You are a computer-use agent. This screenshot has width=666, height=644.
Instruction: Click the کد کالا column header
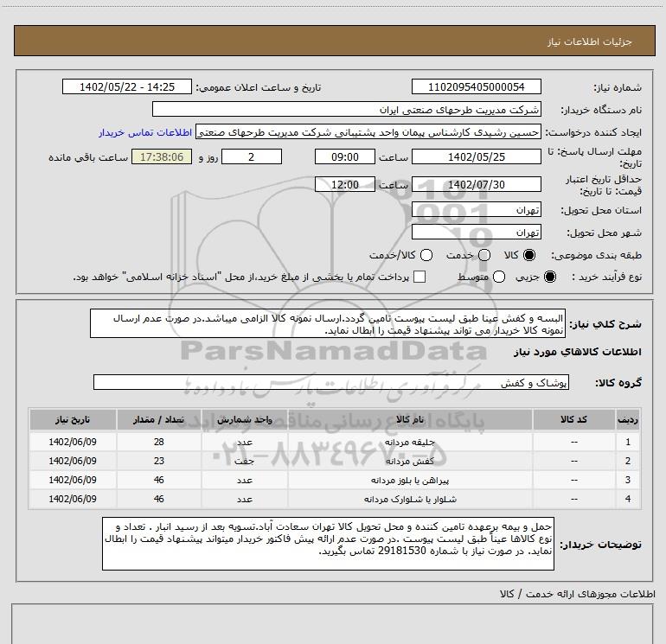tap(573, 420)
